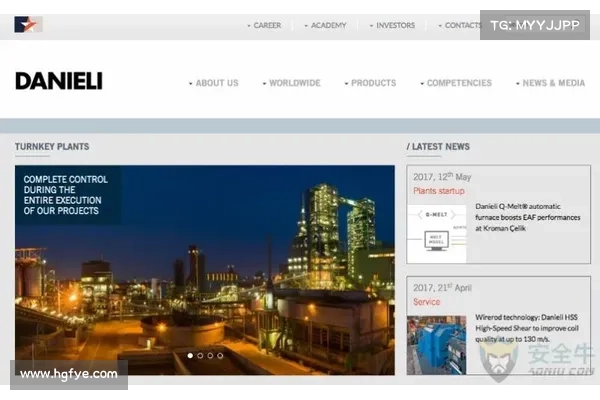Screen dimensions: 600x400
Task: Click the Danieli star logo icon
Action: click(x=28, y=24)
